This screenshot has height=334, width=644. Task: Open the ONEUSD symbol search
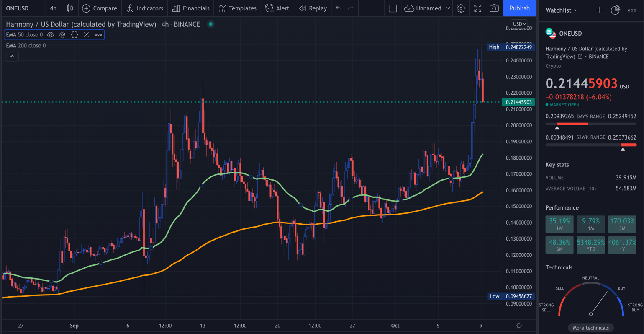(x=18, y=8)
